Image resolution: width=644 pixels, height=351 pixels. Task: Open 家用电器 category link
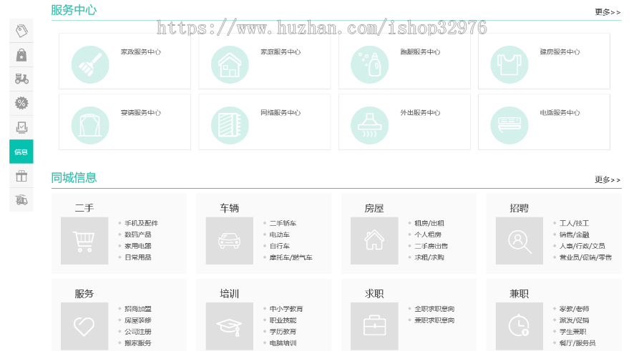tap(138, 246)
